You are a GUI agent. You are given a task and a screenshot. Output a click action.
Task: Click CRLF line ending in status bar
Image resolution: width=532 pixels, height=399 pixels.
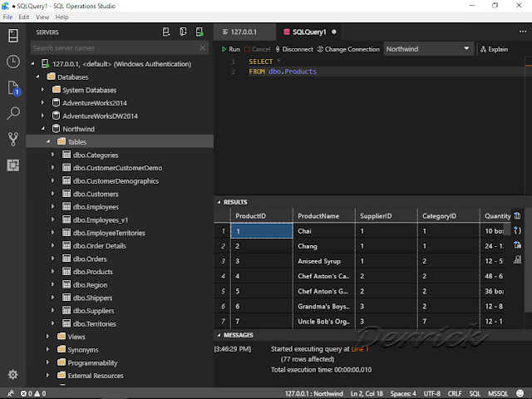pyautogui.click(x=455, y=393)
